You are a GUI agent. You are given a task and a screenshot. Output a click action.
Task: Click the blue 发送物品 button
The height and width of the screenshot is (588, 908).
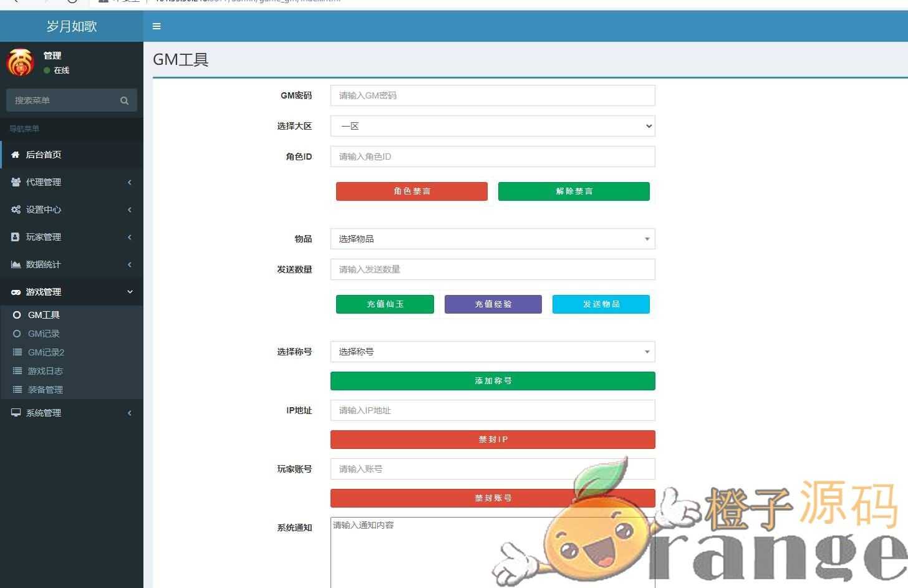601,304
